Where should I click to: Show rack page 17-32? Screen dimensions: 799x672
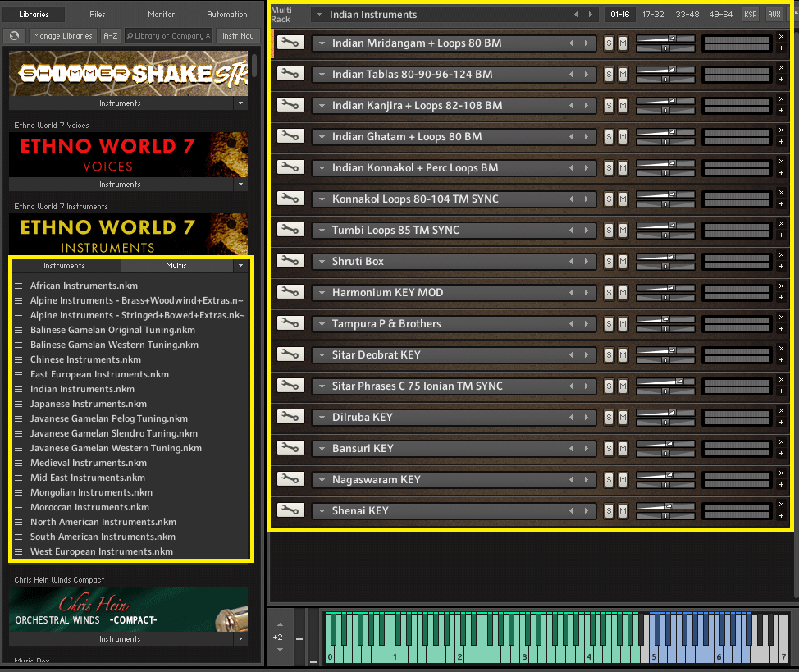[x=653, y=14]
